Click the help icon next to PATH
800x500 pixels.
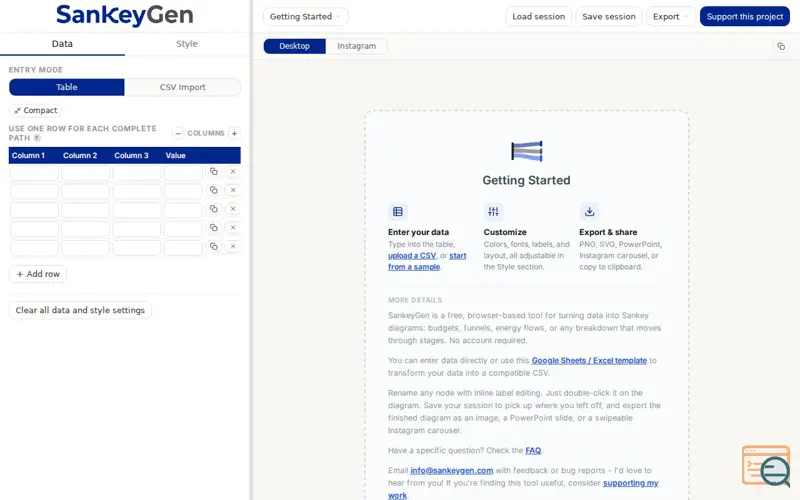(x=37, y=138)
